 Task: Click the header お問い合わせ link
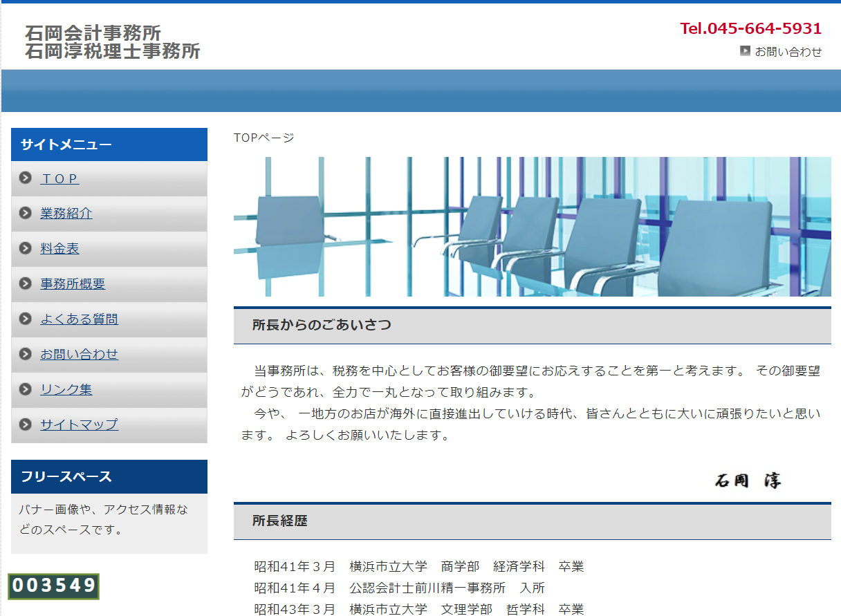788,52
